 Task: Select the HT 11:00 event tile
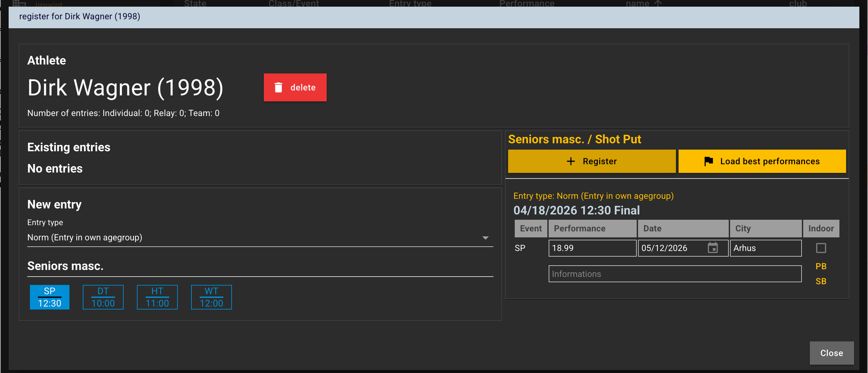coord(157,297)
